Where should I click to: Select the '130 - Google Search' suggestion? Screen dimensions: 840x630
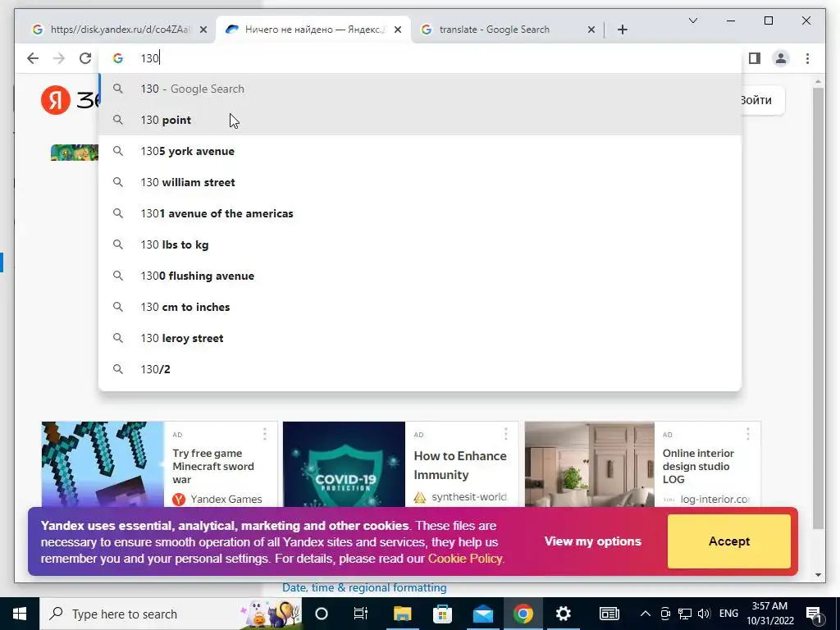coord(420,89)
